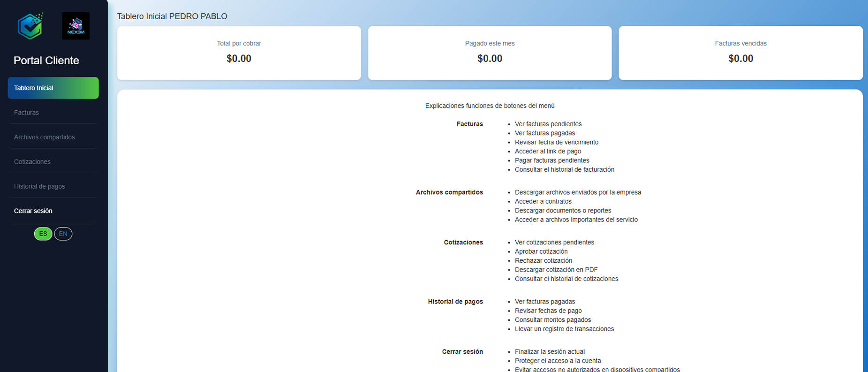Click the hexagon checkmark logo
Screen dimensions: 868x372
point(30,26)
